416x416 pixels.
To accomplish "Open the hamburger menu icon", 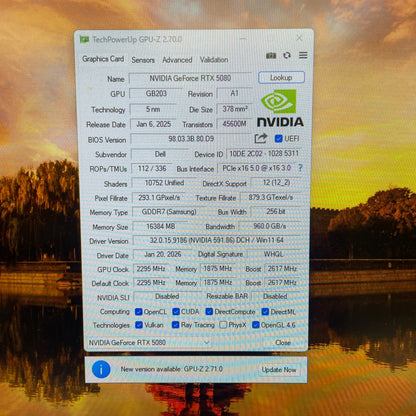I will pos(303,55).
